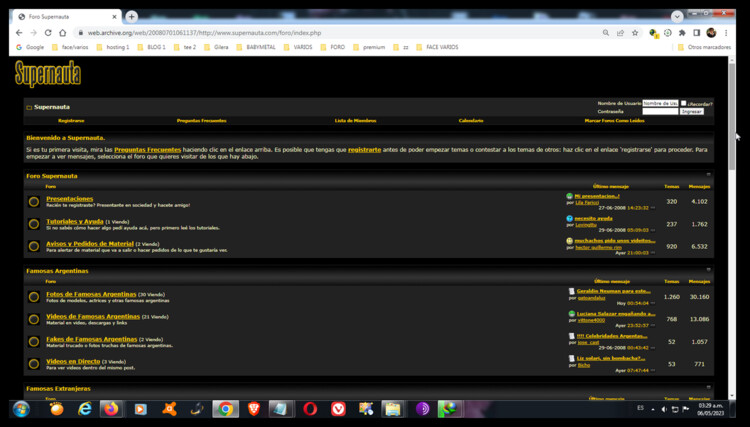Image resolution: width=750 pixels, height=427 pixels.
Task: Open Firefox from the taskbar
Action: pos(111,409)
